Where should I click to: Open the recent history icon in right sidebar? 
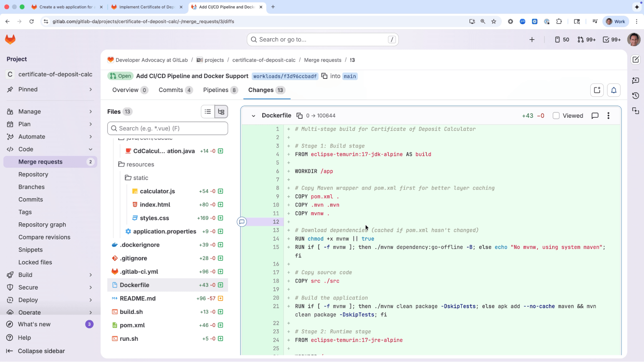(635, 96)
